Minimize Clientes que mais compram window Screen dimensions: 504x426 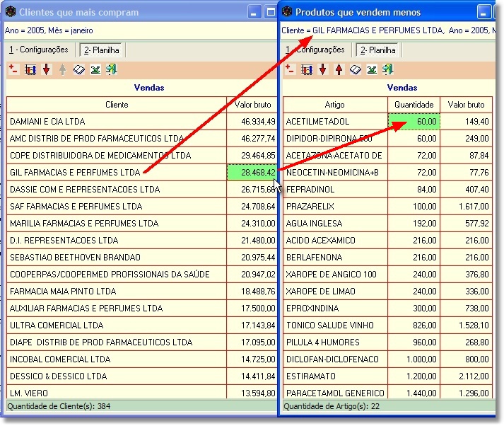[254, 13]
